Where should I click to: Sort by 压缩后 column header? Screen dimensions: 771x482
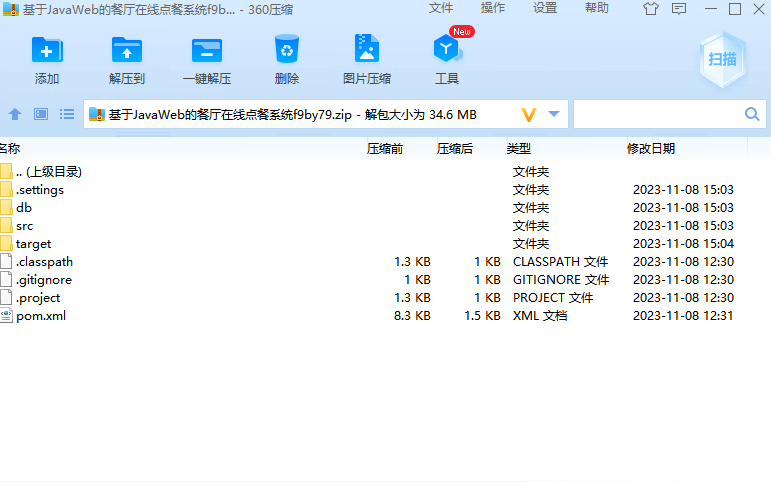pyautogui.click(x=454, y=148)
